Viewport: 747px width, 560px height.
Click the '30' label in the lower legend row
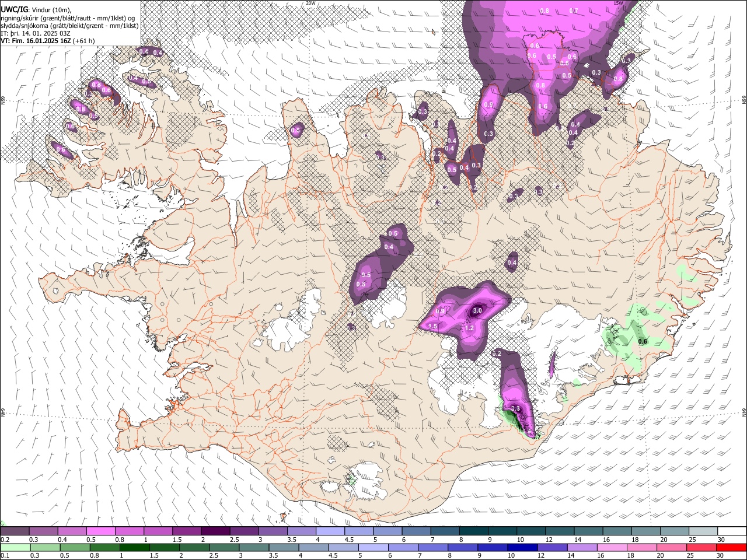click(x=719, y=555)
